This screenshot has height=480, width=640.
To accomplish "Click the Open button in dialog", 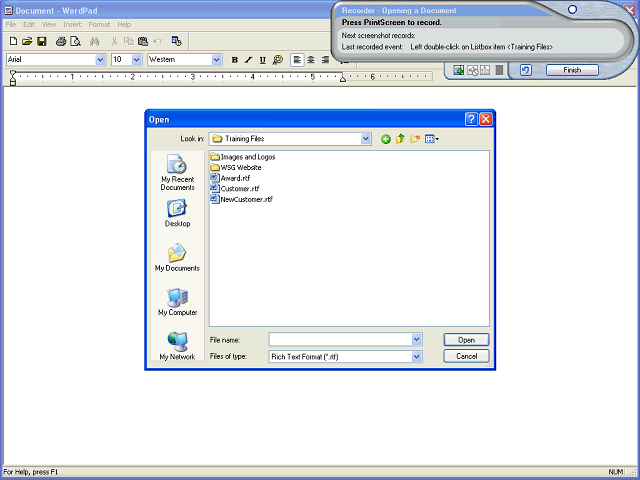I will pos(466,340).
